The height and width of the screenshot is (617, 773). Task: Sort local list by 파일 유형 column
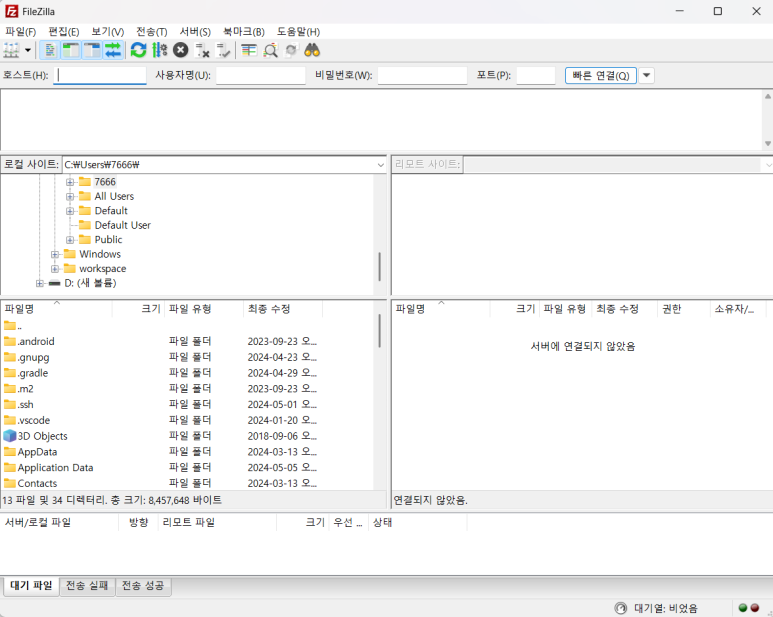click(x=204, y=309)
